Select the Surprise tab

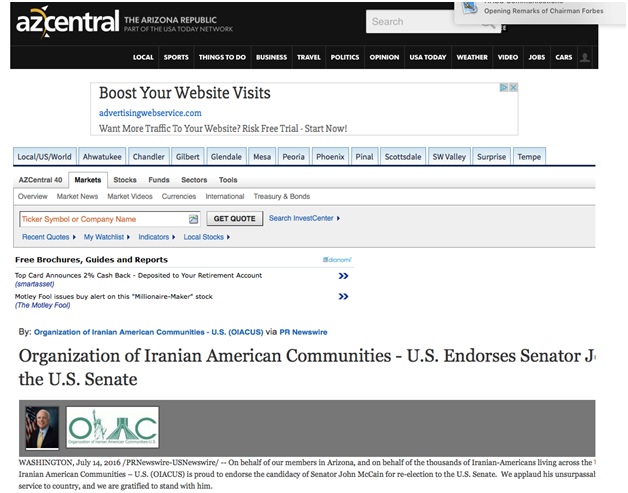pyautogui.click(x=491, y=157)
